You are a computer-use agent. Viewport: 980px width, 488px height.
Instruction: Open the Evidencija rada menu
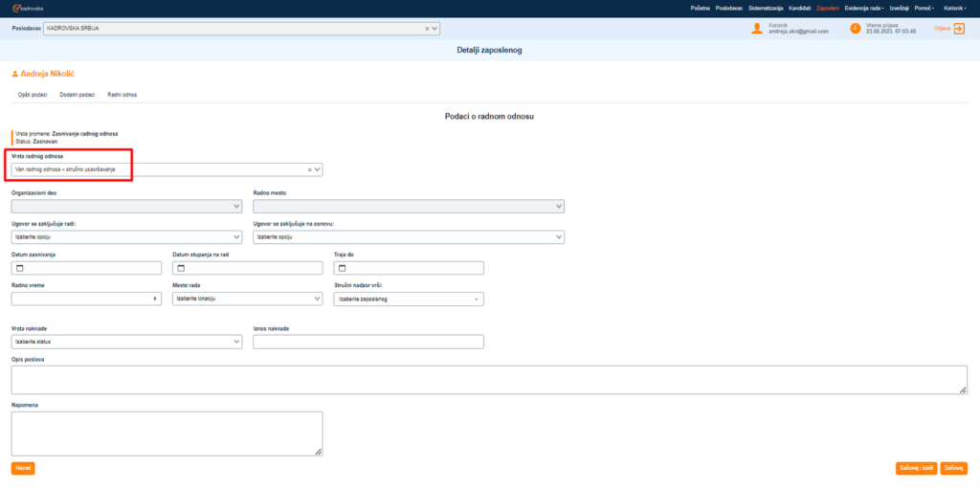[863, 8]
